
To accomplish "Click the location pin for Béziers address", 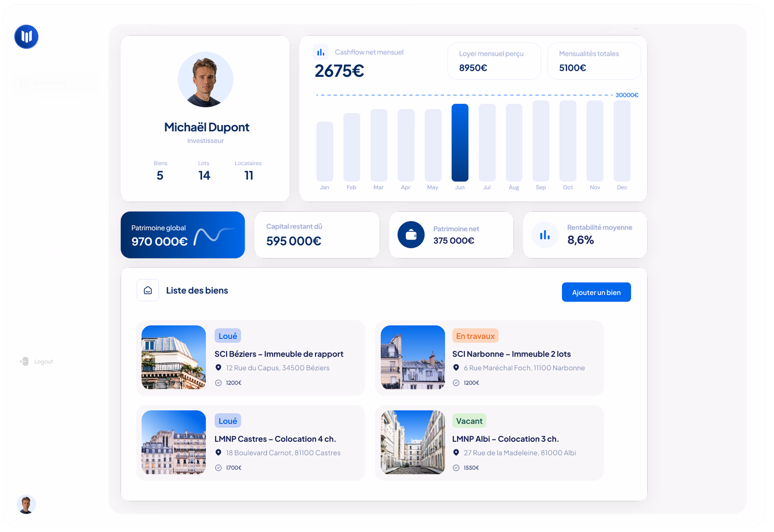I will coord(218,367).
